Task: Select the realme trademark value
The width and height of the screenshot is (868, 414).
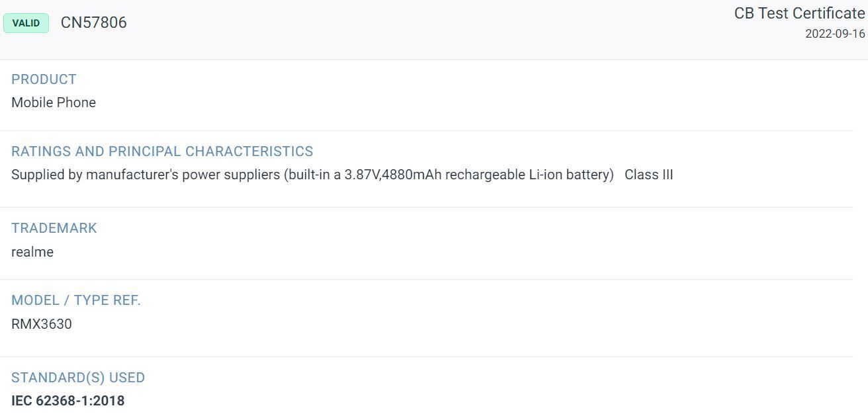Action: click(x=32, y=252)
